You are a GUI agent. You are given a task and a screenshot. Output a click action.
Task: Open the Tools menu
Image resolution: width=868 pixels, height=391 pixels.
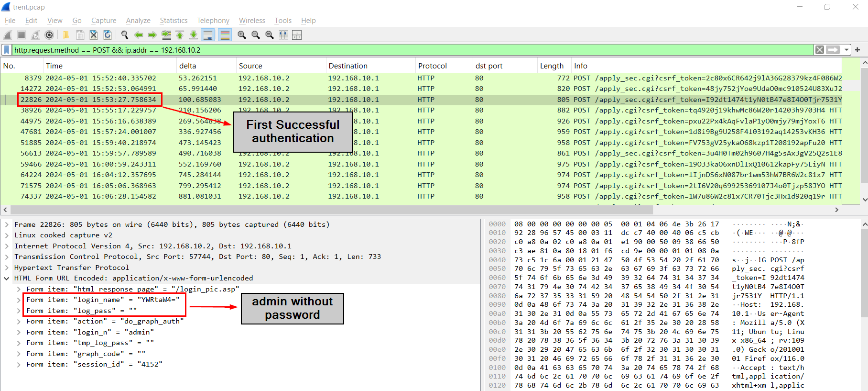point(283,21)
